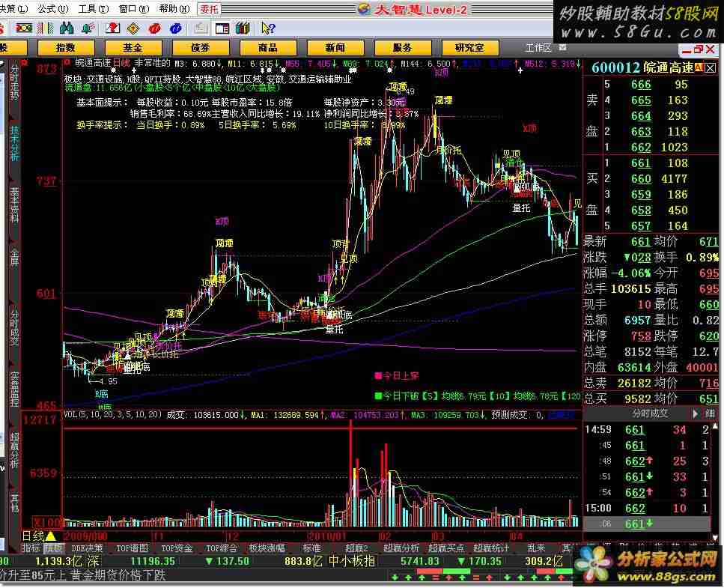Click the yellow diamond sign icon
This screenshot has height=588, width=724.
coord(133,28)
